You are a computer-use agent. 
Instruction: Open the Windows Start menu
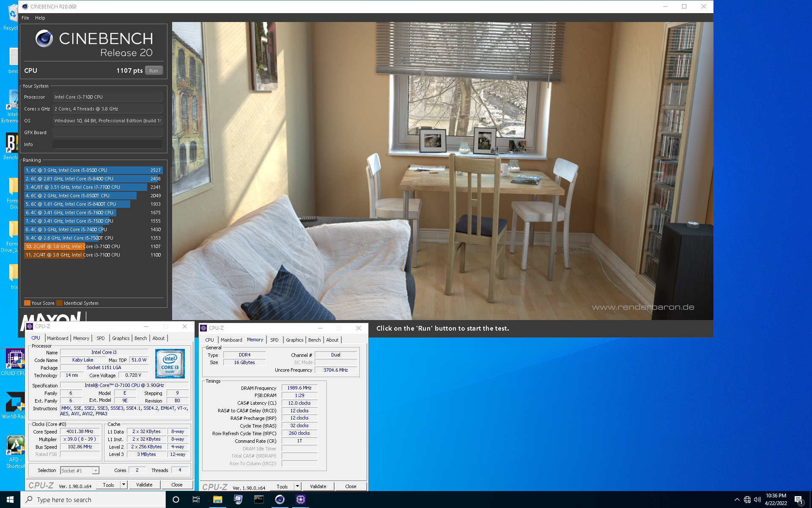click(x=10, y=500)
